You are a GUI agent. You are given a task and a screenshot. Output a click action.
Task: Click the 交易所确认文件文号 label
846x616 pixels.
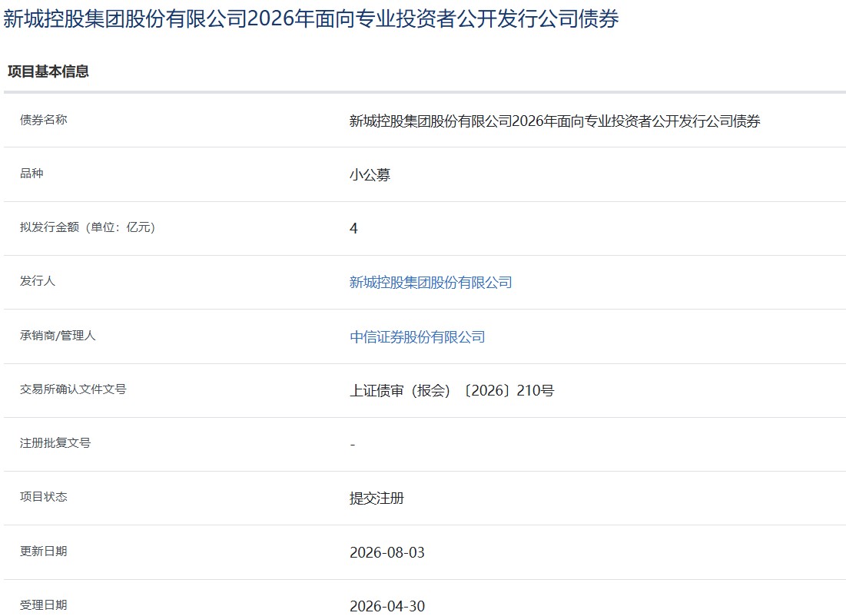(73, 389)
